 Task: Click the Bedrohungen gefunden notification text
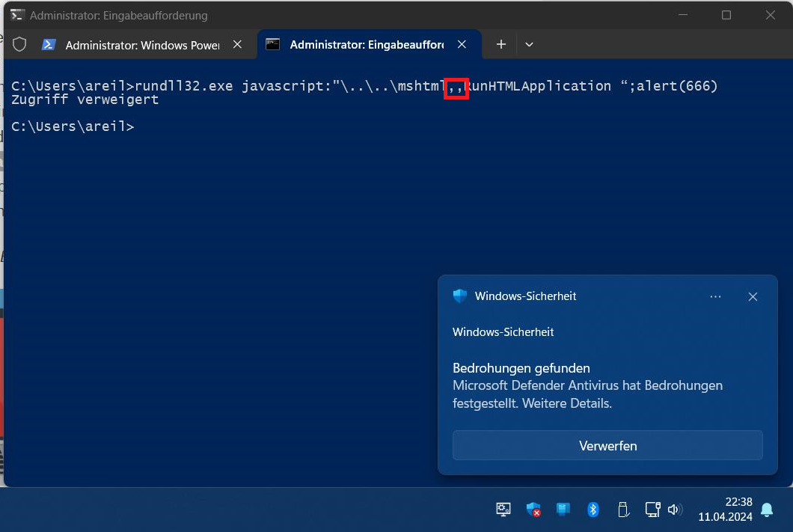(x=521, y=368)
